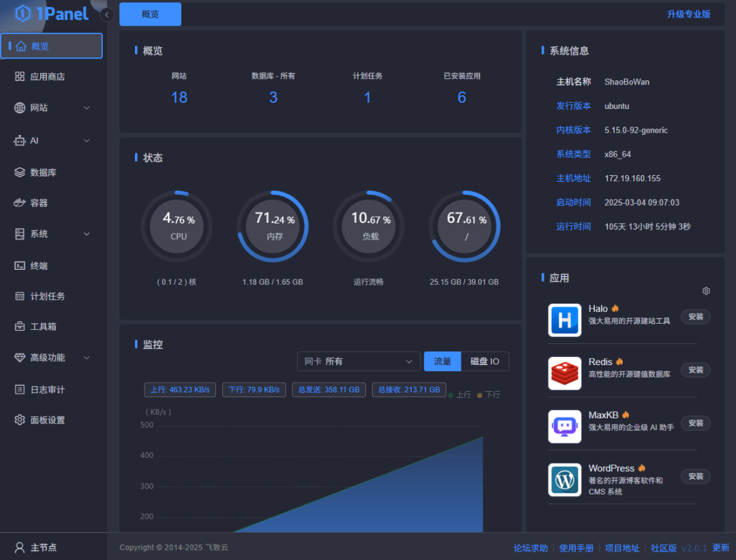Switch monitoring view to 磁盘 IO
This screenshot has height=560, width=736.
tap(485, 361)
